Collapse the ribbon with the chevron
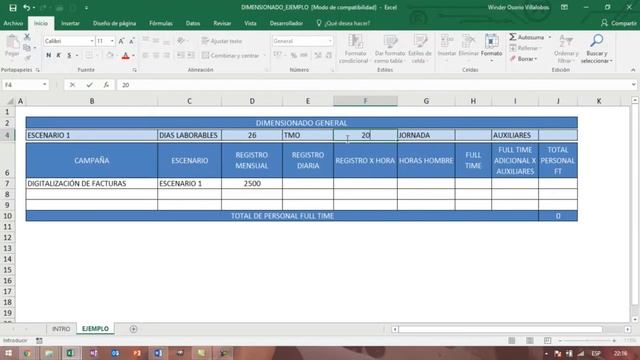The width and height of the screenshot is (640, 360). (633, 70)
